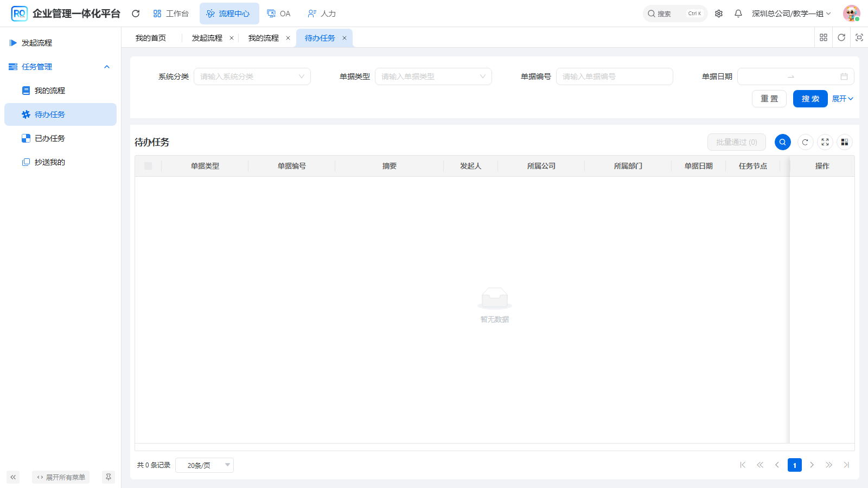Focus the 单据编号 input field
The image size is (868, 488).
615,76
